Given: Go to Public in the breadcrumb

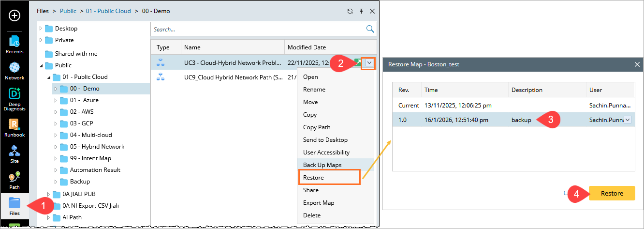Looking at the screenshot, I should click(68, 11).
